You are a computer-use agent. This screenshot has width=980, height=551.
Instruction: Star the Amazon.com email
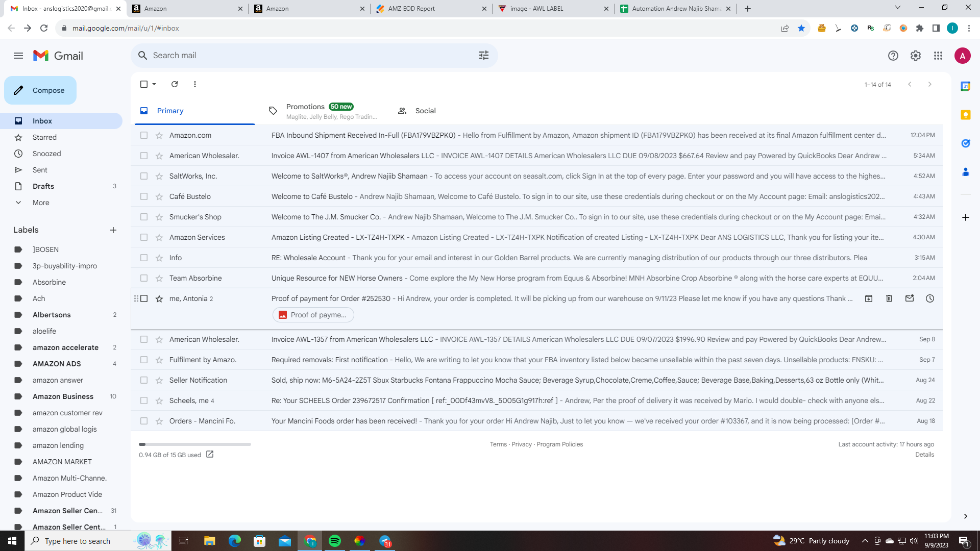point(159,135)
